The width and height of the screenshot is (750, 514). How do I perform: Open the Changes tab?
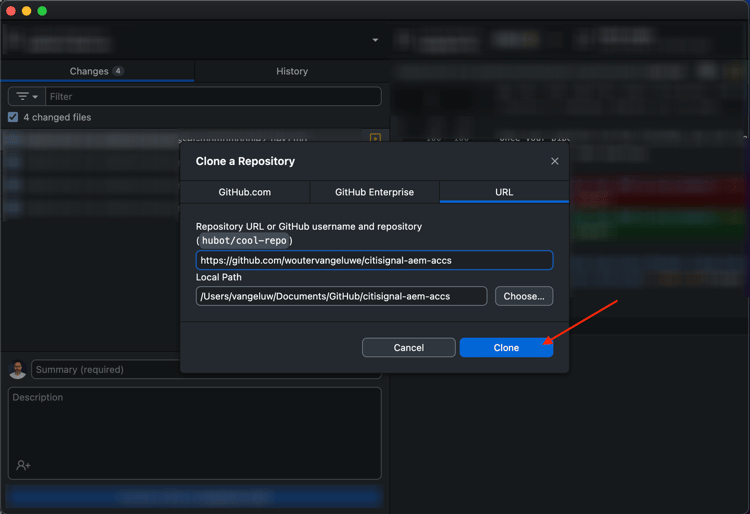[x=97, y=71]
